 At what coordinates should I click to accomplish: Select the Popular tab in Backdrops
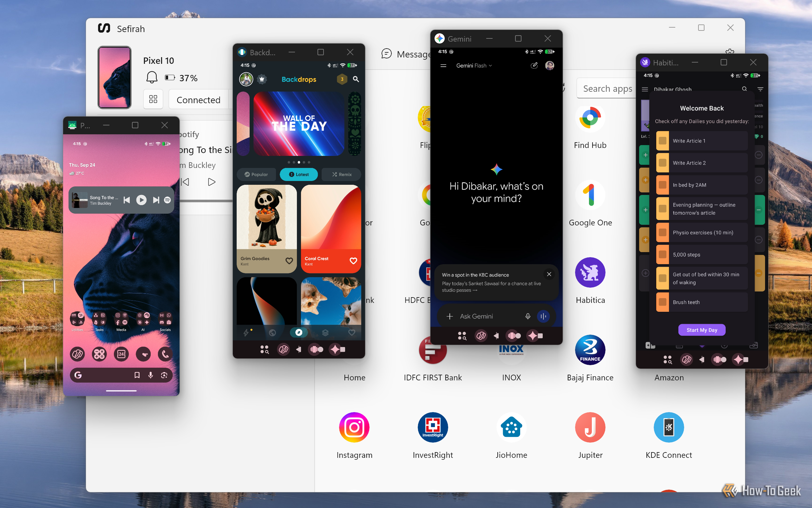256,174
